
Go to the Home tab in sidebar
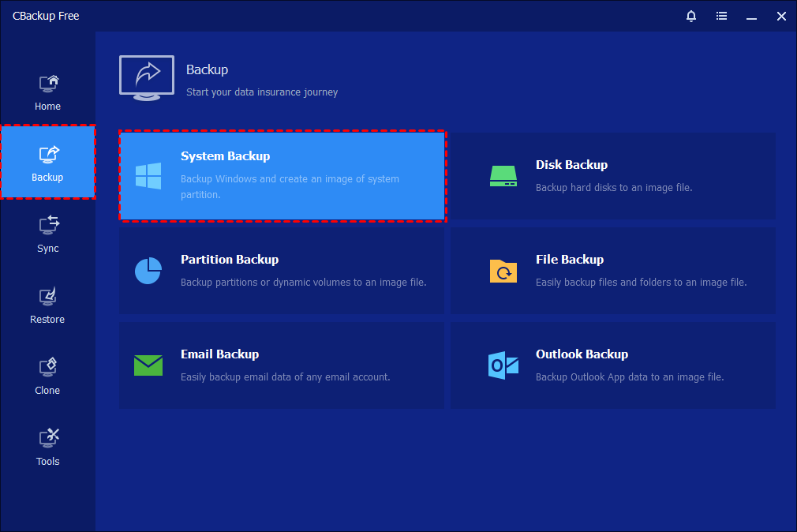click(47, 92)
